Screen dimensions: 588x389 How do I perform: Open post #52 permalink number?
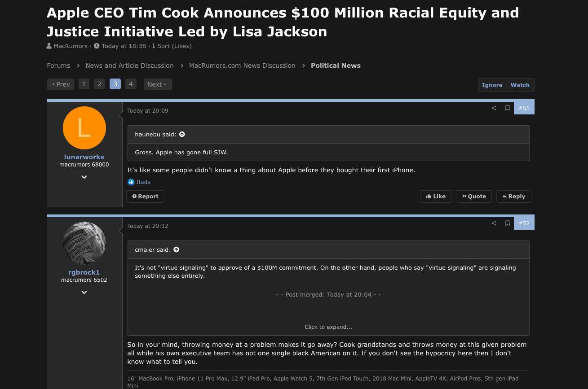(524, 223)
